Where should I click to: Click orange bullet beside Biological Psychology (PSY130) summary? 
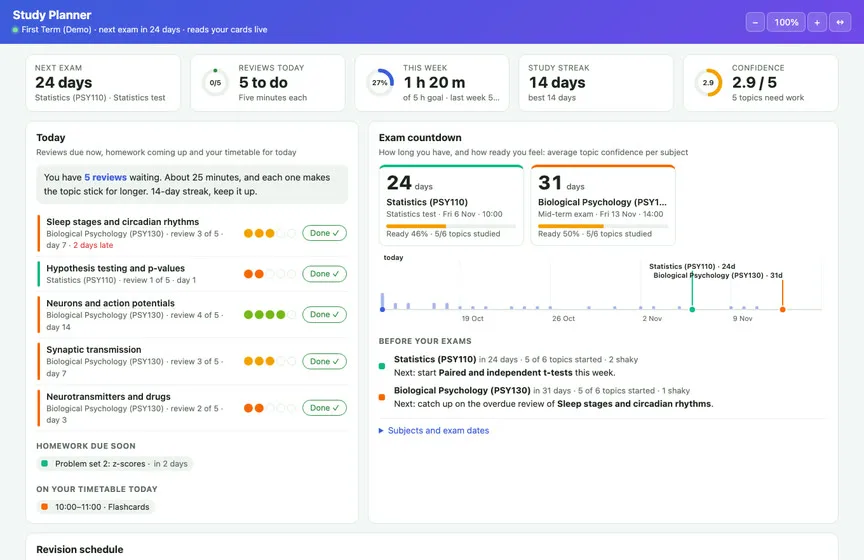[382, 397]
